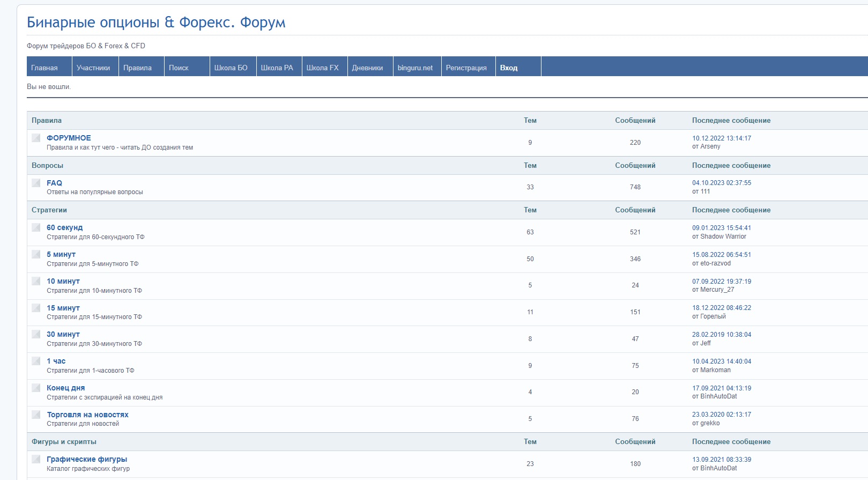This screenshot has height=480, width=868.
Task: Open the 60 секунд strategies forum
Action: pos(64,227)
